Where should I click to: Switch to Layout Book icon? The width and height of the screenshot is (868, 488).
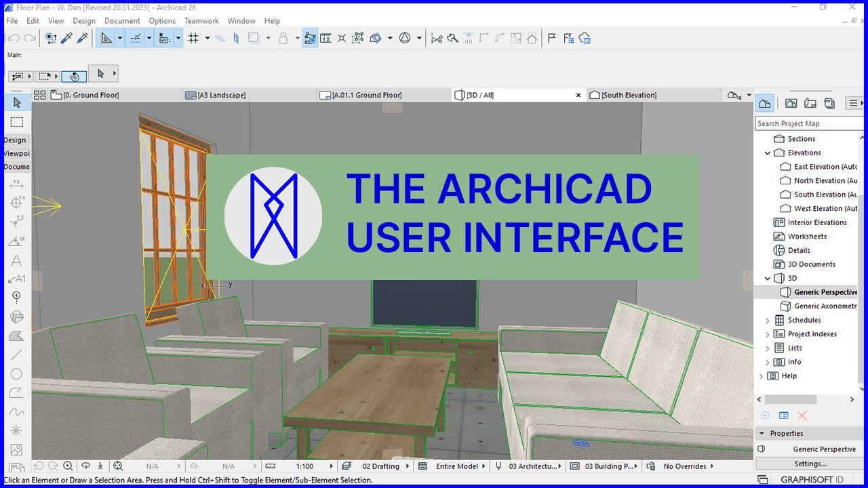pyautogui.click(x=810, y=103)
